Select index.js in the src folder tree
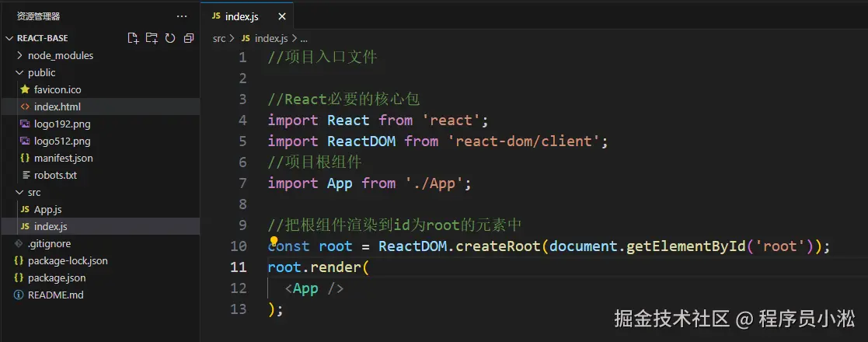The width and height of the screenshot is (868, 342). [51, 227]
